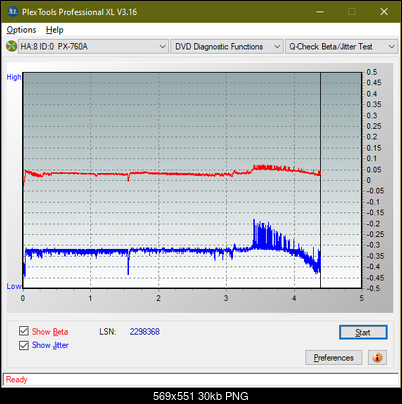Close the PlexTools Professional XL window

pos(384,12)
